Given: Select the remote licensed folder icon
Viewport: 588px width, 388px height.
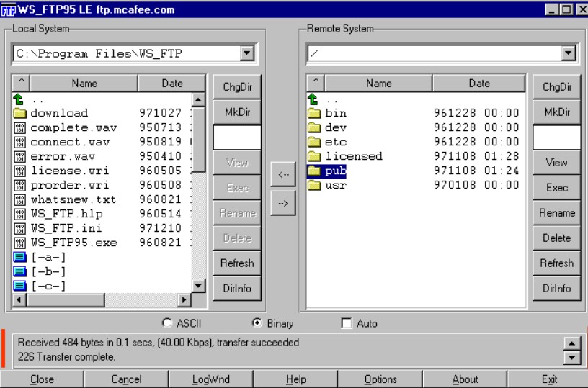Looking at the screenshot, I should coord(314,156).
